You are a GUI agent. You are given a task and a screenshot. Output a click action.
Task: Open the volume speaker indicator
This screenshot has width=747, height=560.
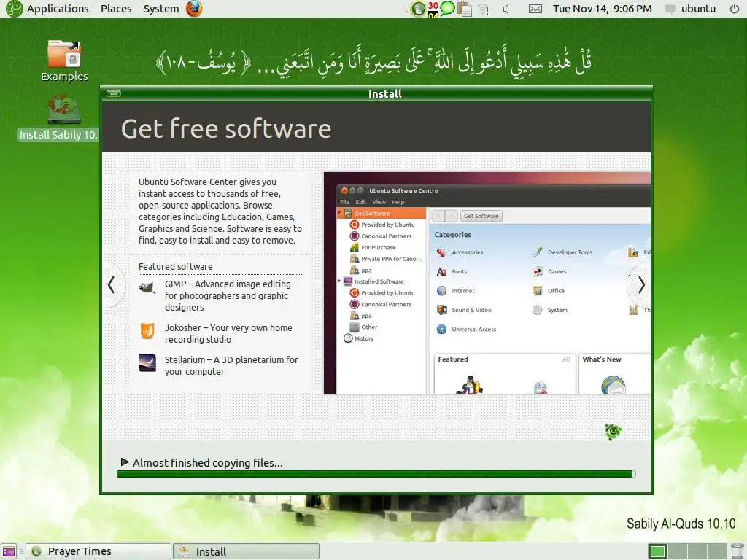pyautogui.click(x=506, y=9)
